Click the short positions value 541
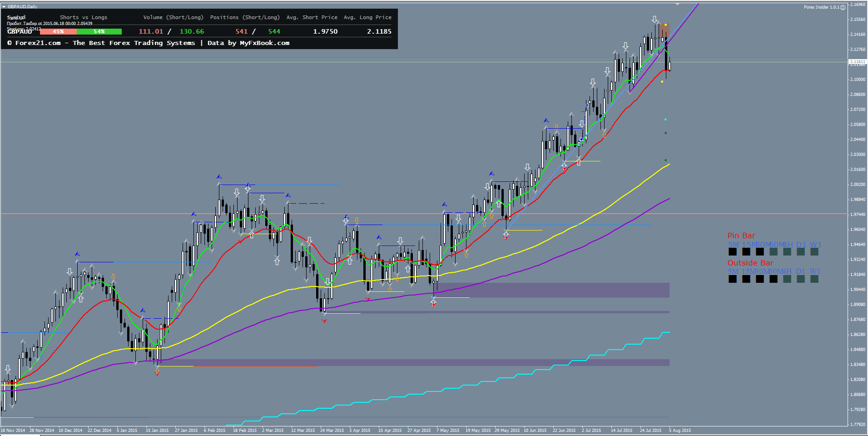 click(x=242, y=31)
